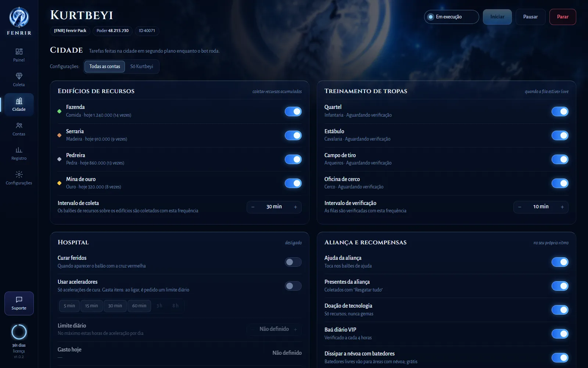Increase Intervalo de verificação with plus

tap(562, 207)
